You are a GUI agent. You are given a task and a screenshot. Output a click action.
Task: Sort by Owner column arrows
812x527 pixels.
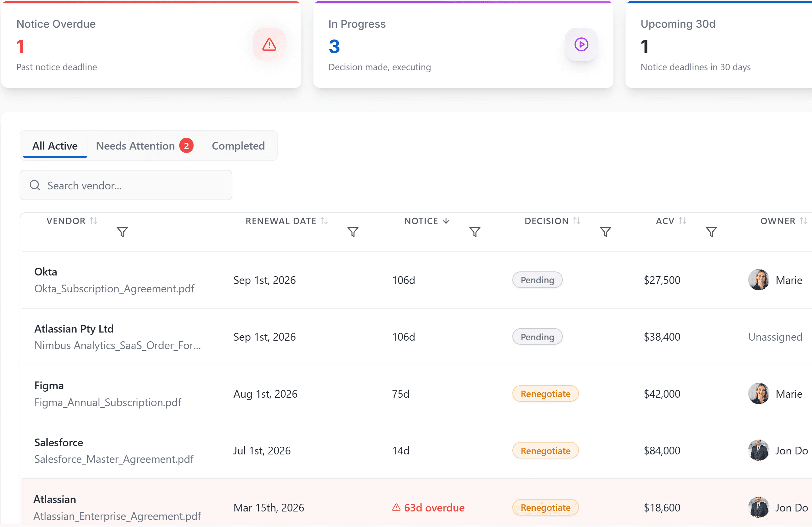click(x=803, y=221)
